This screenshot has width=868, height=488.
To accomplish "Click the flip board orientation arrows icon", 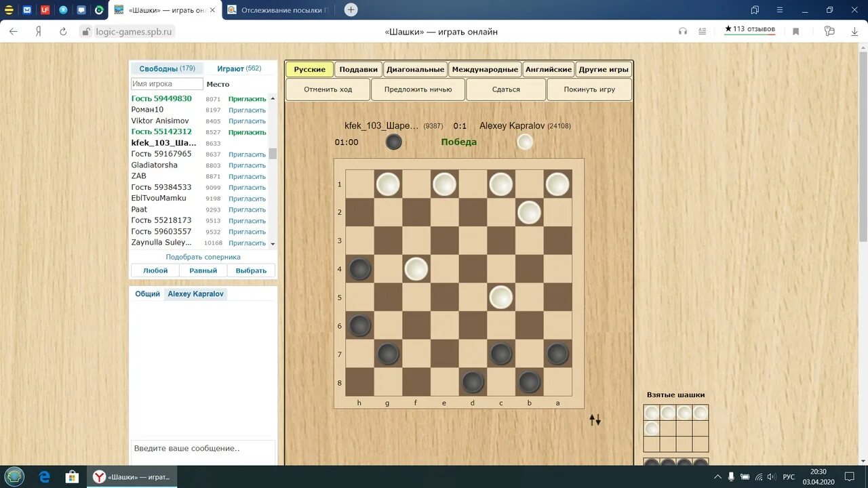I will (x=595, y=420).
